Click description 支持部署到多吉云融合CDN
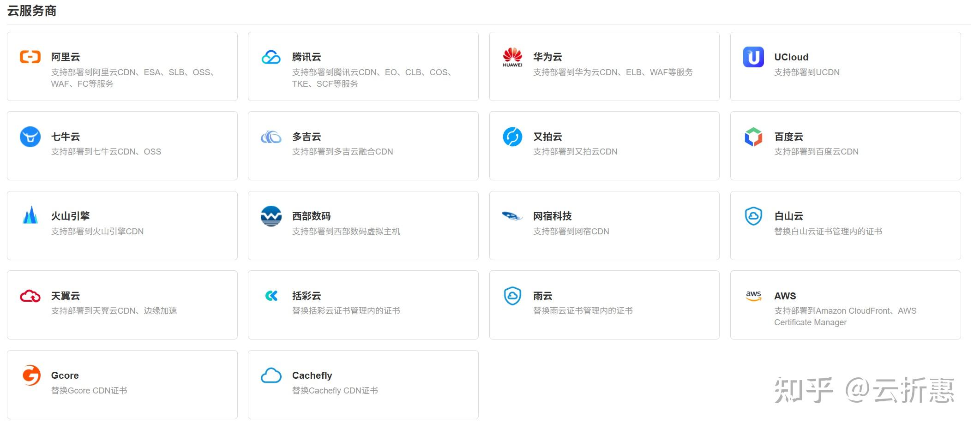 tap(343, 151)
